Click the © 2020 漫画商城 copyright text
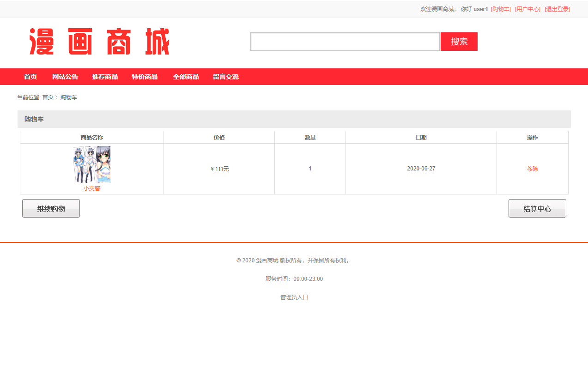The height and width of the screenshot is (388, 588). tap(294, 261)
